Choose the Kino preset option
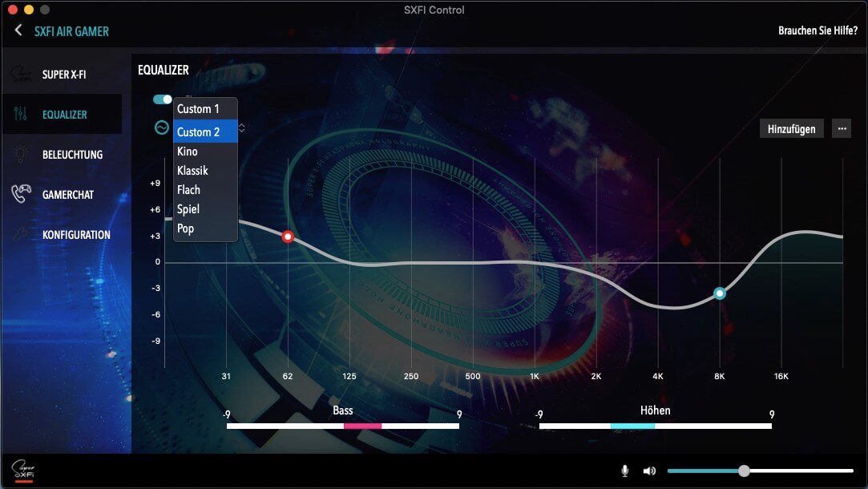The image size is (868, 489). (188, 152)
